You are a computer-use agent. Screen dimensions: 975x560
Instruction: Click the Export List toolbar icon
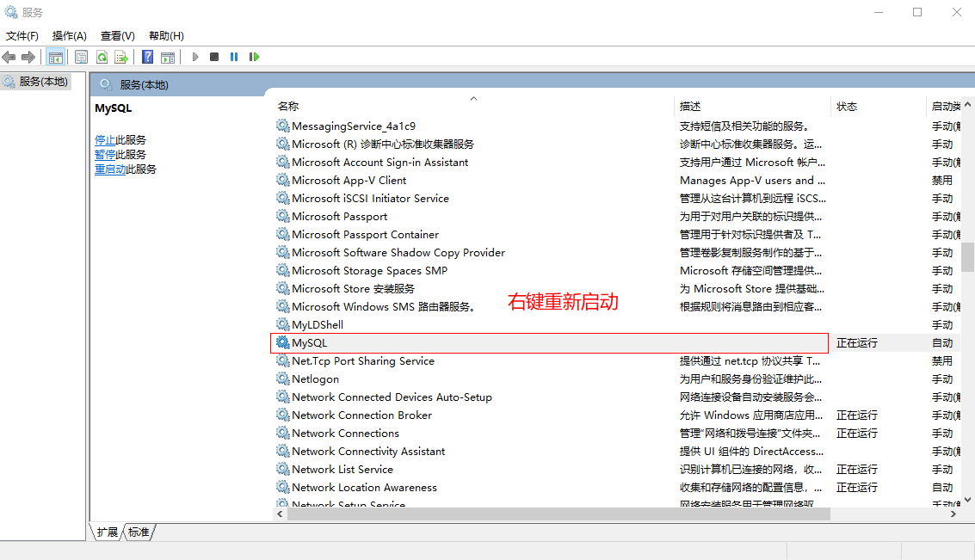point(121,58)
